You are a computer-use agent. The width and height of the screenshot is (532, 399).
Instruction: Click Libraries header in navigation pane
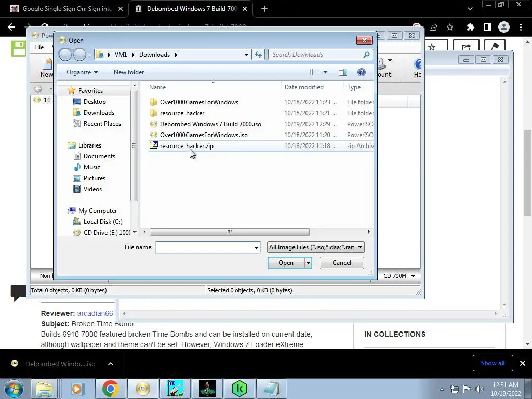click(89, 145)
